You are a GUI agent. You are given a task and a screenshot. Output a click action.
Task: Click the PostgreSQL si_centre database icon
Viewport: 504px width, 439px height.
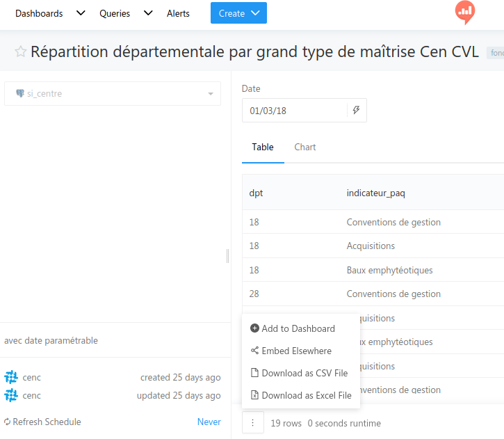pos(20,94)
